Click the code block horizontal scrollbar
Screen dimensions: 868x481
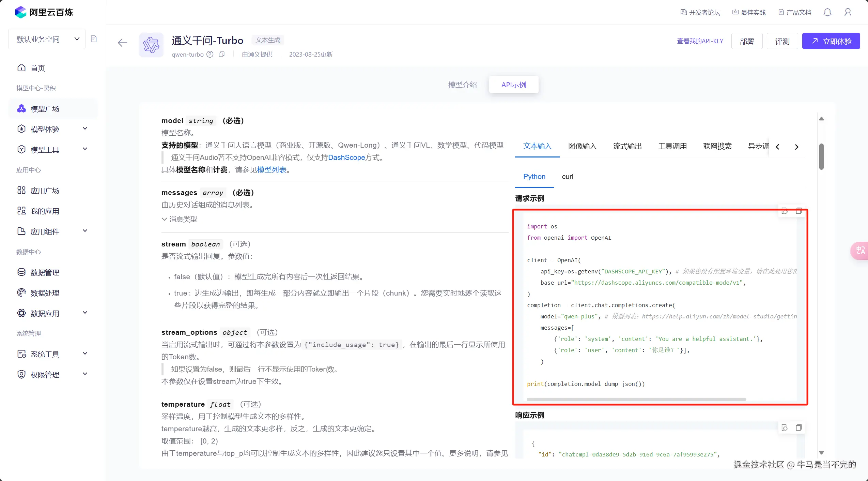636,399
